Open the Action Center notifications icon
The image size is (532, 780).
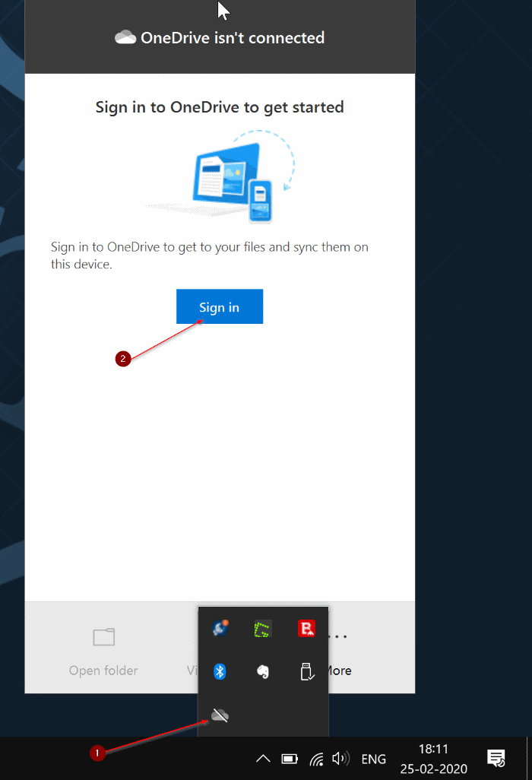coord(496,759)
